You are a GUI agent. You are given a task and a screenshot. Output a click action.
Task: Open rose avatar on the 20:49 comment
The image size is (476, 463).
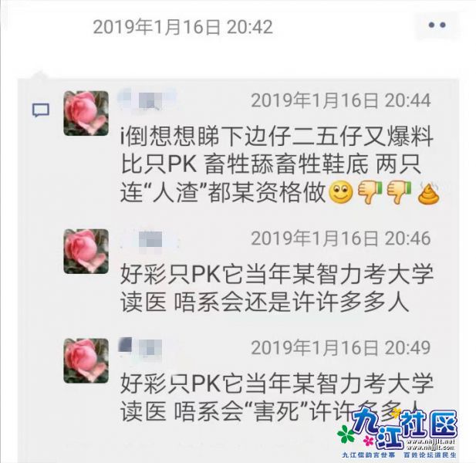[x=86, y=360]
